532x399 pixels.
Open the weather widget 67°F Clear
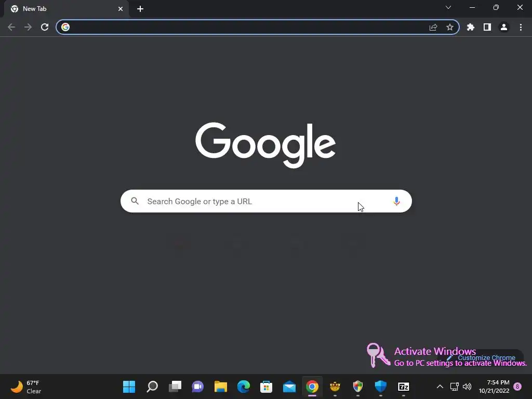26,387
